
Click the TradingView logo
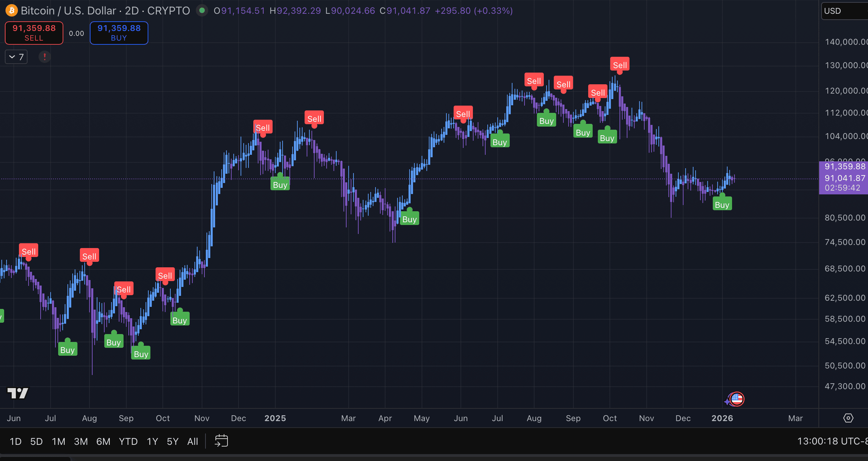[18, 393]
